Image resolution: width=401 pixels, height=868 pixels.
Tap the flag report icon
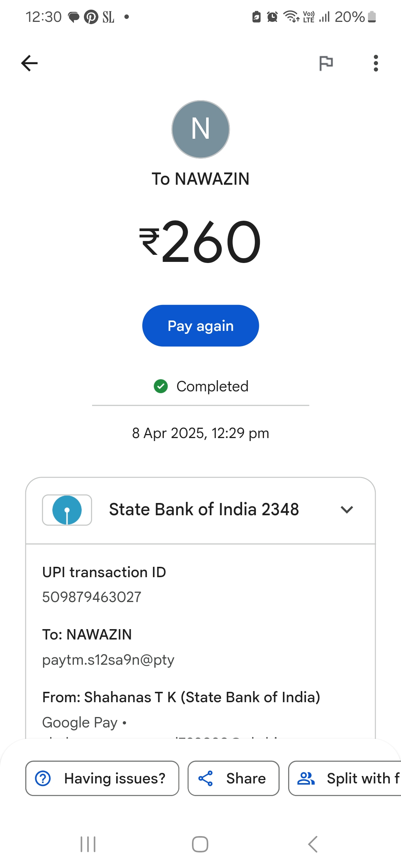(x=326, y=63)
